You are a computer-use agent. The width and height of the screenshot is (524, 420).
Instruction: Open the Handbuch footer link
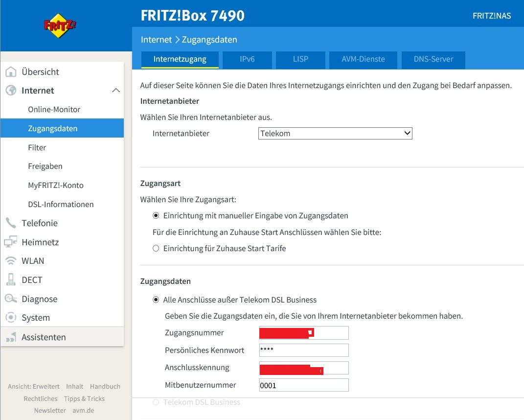(105, 386)
